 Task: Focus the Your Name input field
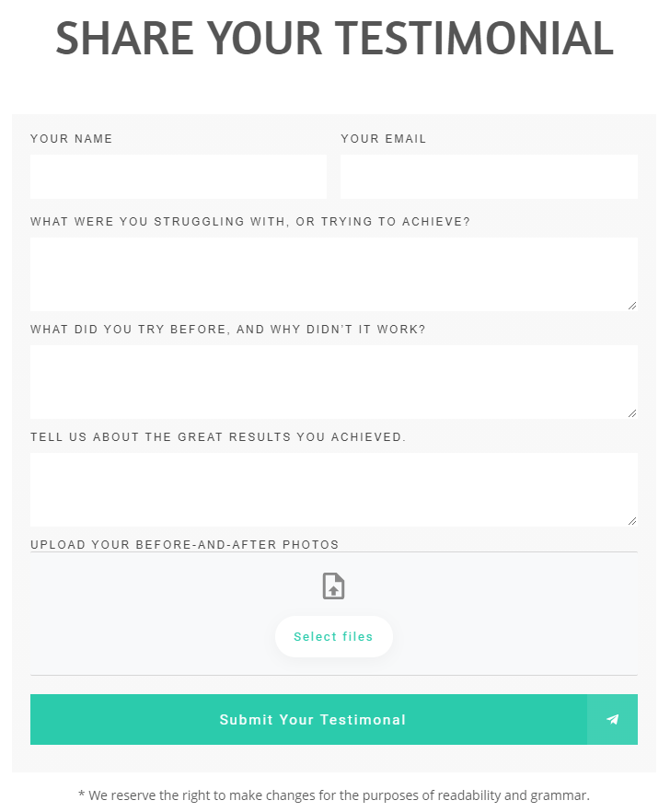click(179, 177)
